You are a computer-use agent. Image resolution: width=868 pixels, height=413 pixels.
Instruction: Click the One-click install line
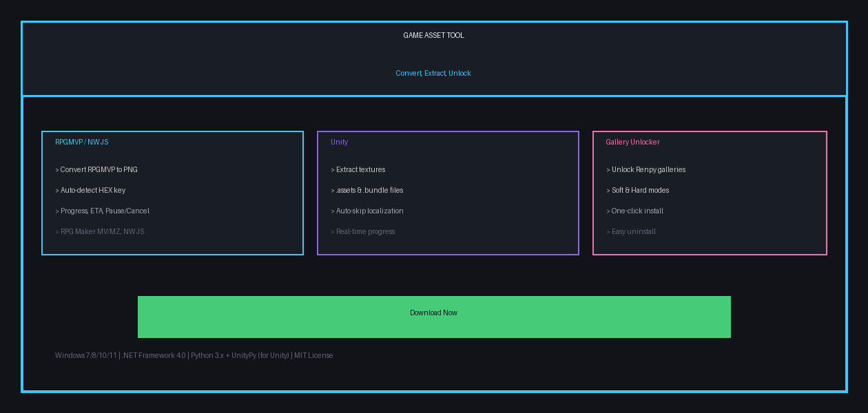tap(635, 211)
